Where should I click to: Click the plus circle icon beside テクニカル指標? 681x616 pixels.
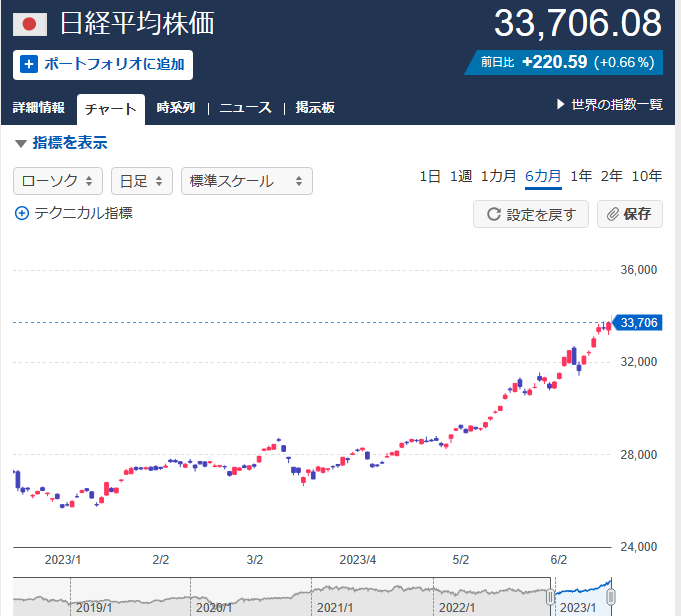click(22, 213)
